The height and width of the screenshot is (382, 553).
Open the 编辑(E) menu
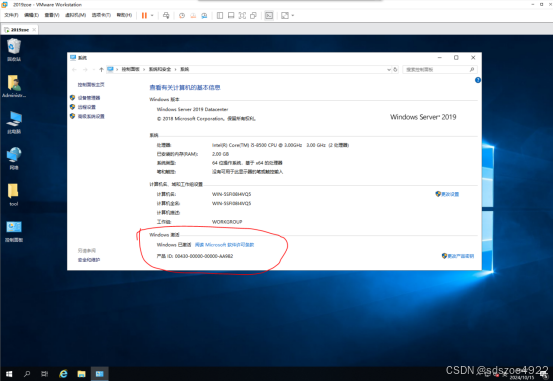click(x=31, y=15)
